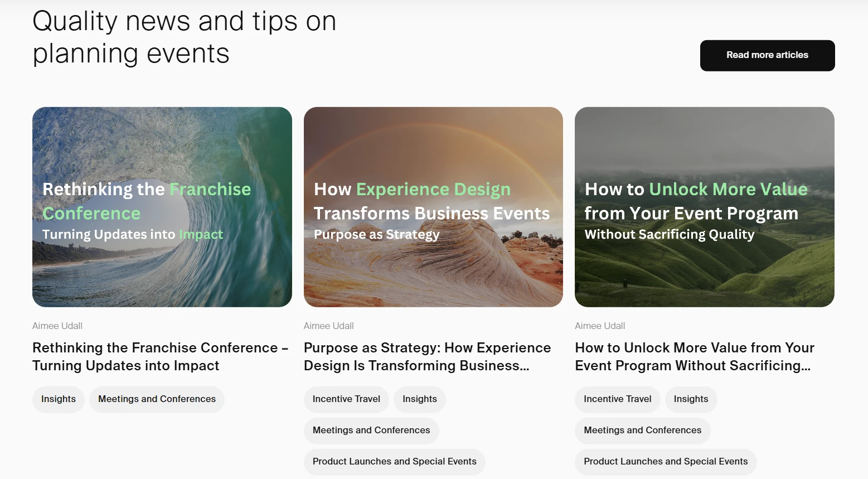Select Meetings and Conferences tag on Franchise article
The width and height of the screenshot is (868, 479).
(x=157, y=399)
